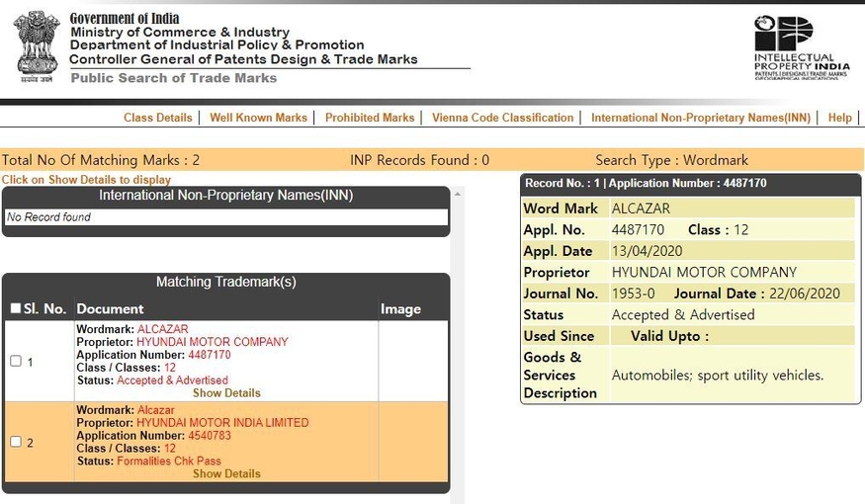Show Details for Hyundai Motor India Limited record

click(x=226, y=473)
